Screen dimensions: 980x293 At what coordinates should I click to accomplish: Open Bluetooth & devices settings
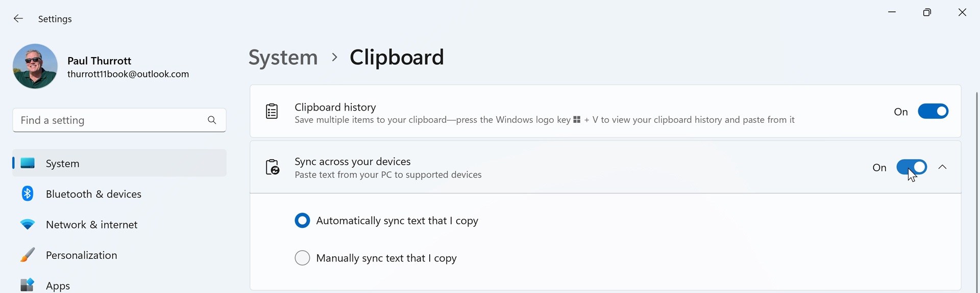pyautogui.click(x=93, y=194)
